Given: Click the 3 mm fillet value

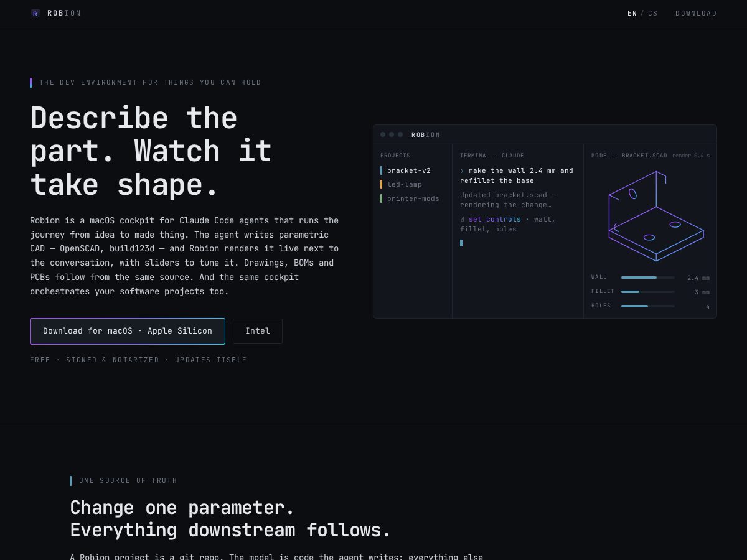Looking at the screenshot, I should click(702, 292).
